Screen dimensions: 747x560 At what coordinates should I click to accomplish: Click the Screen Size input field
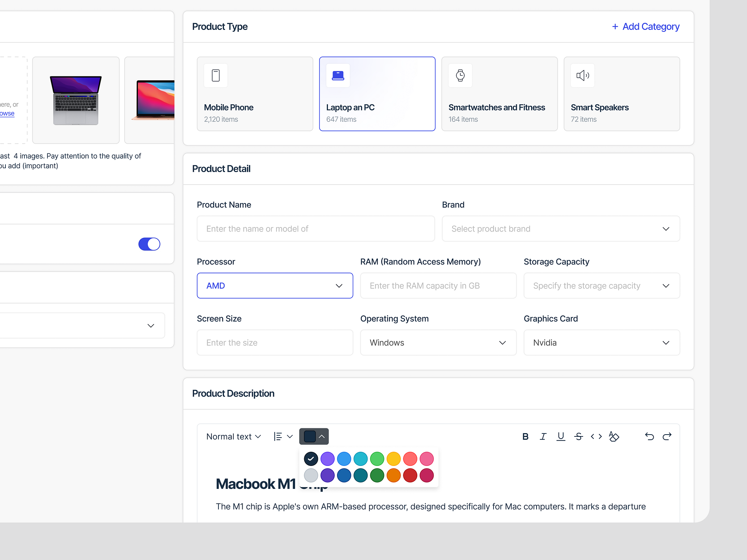pyautogui.click(x=275, y=342)
